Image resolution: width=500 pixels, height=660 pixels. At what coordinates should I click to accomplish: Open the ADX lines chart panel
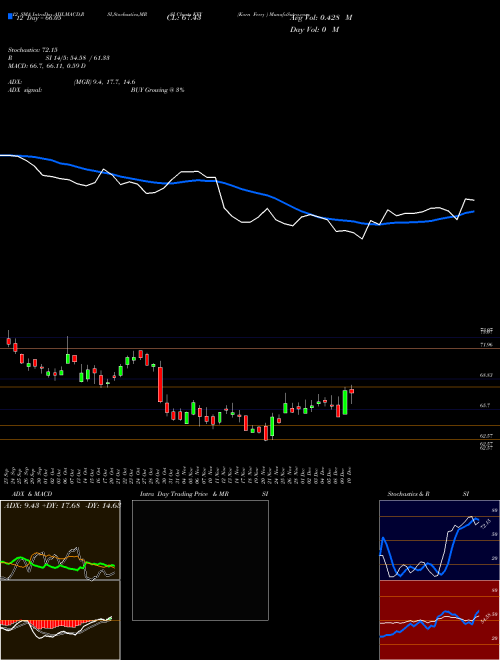(60, 540)
